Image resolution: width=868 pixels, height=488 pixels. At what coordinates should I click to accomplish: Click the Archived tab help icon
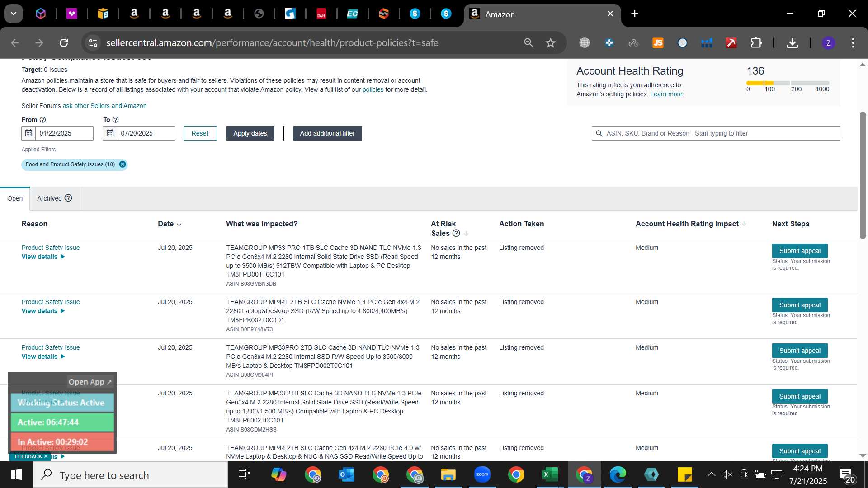[x=68, y=198]
